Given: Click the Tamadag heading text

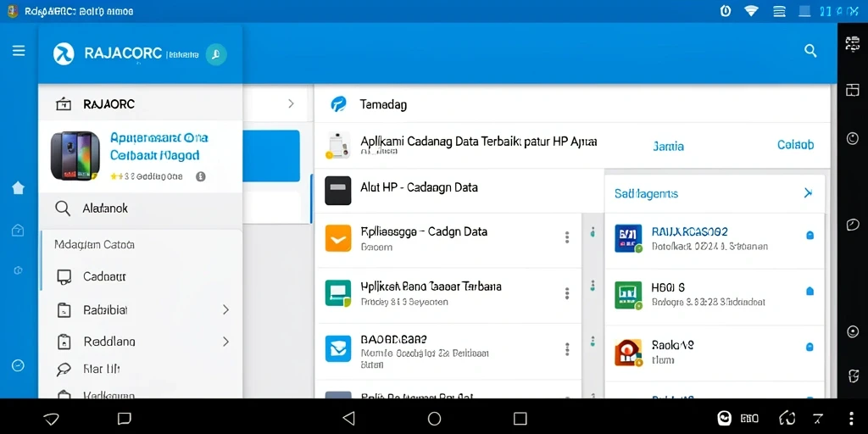Looking at the screenshot, I should click(383, 104).
